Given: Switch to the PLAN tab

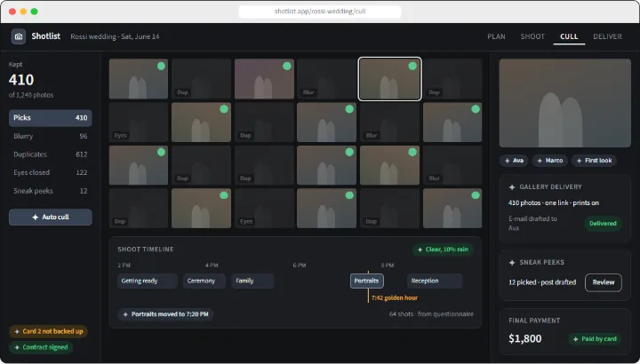Looking at the screenshot, I should [x=496, y=36].
